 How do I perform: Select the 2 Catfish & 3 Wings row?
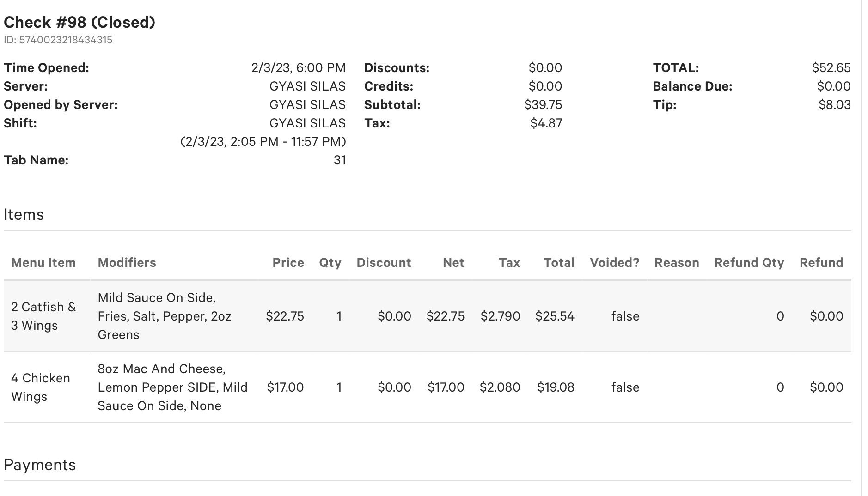click(427, 316)
